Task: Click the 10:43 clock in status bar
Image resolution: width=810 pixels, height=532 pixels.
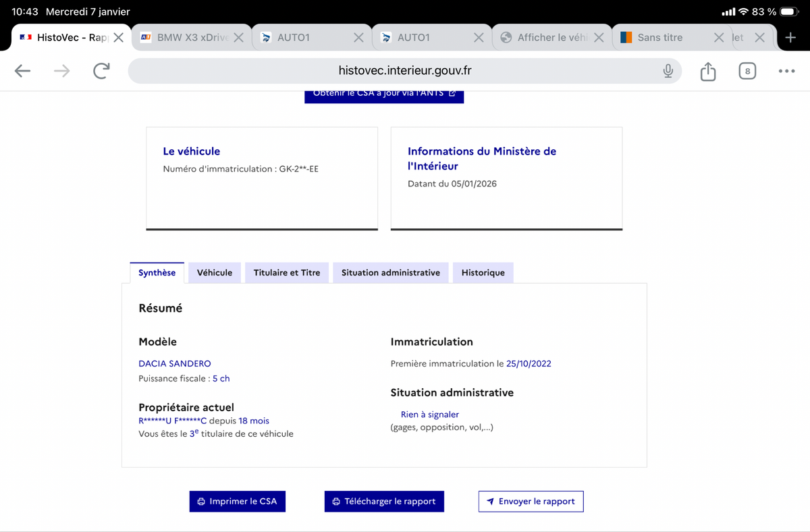Action: [25, 12]
